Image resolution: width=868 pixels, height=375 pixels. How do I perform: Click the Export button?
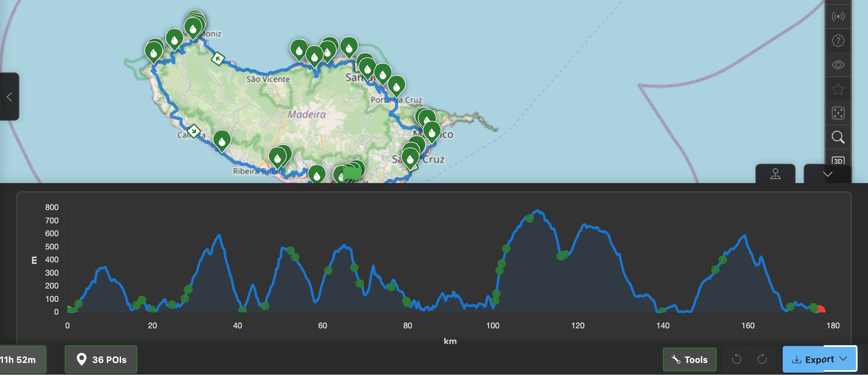click(x=819, y=359)
